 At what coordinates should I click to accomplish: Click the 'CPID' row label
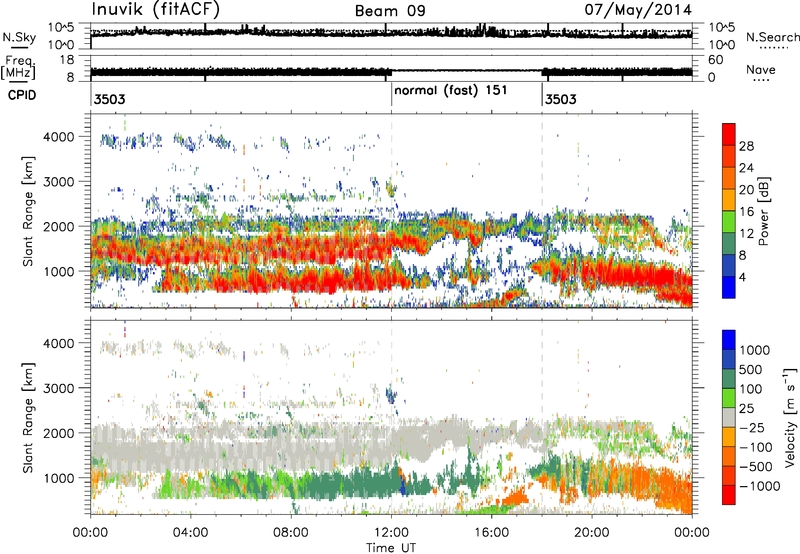(x=21, y=95)
